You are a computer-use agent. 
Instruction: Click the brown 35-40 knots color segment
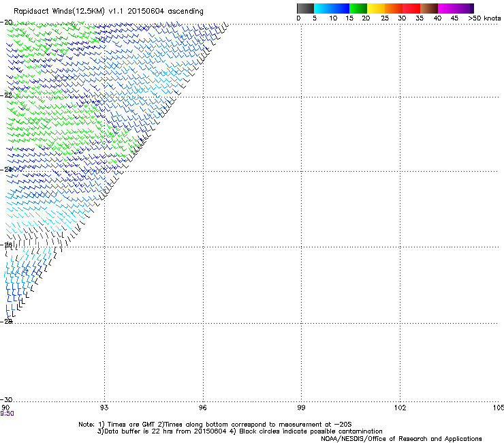coord(429,8)
